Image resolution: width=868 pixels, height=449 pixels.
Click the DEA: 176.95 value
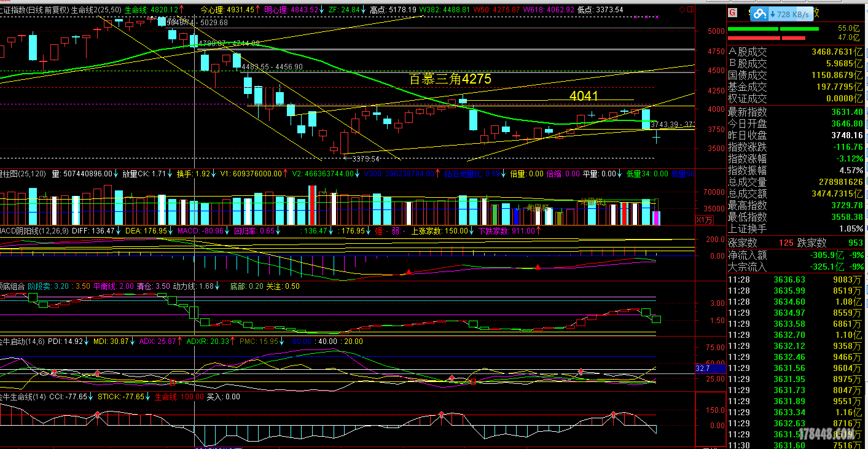click(x=145, y=230)
